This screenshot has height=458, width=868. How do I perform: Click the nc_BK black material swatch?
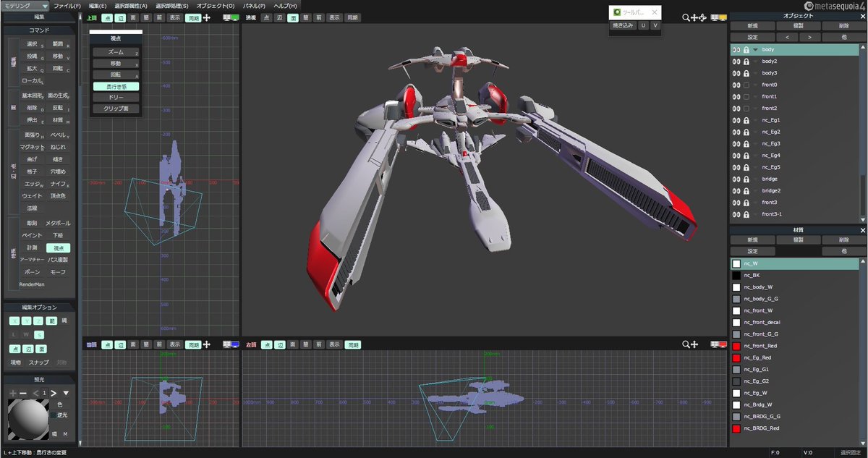736,276
